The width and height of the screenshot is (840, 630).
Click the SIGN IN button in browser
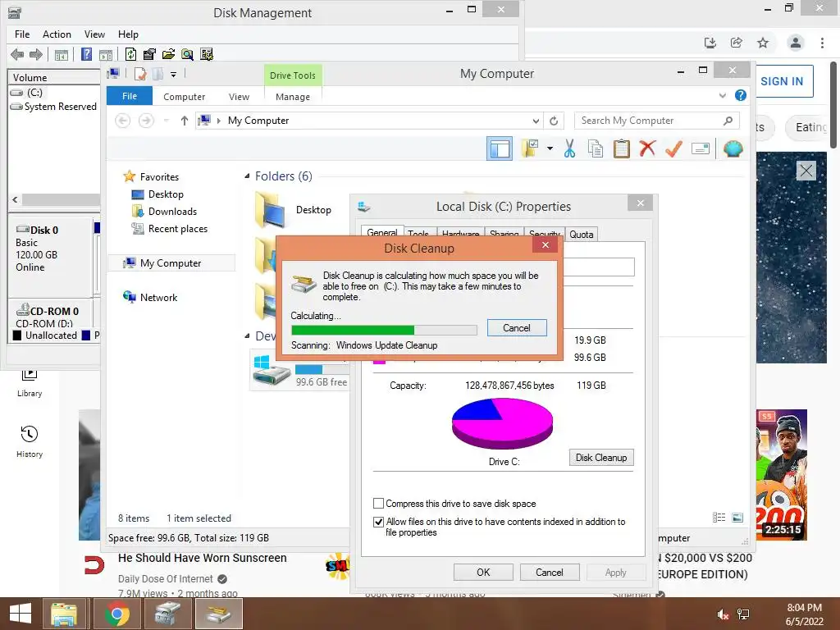tap(782, 81)
